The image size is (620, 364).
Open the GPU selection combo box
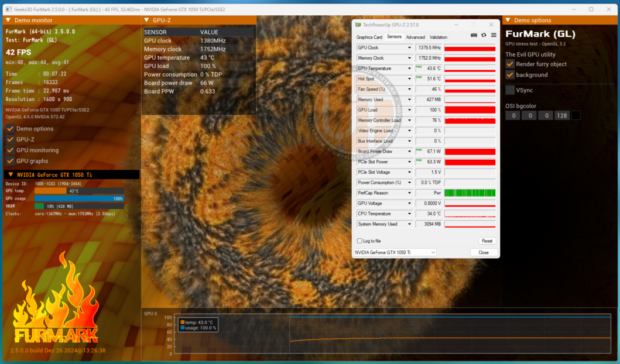point(395,252)
